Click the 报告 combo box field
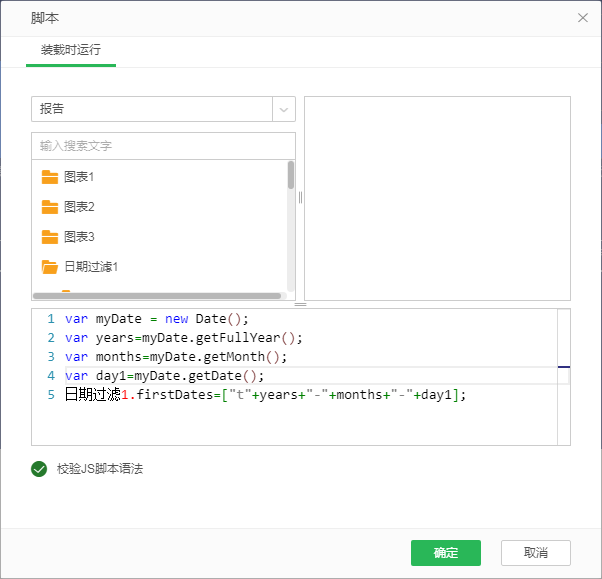 coord(163,109)
